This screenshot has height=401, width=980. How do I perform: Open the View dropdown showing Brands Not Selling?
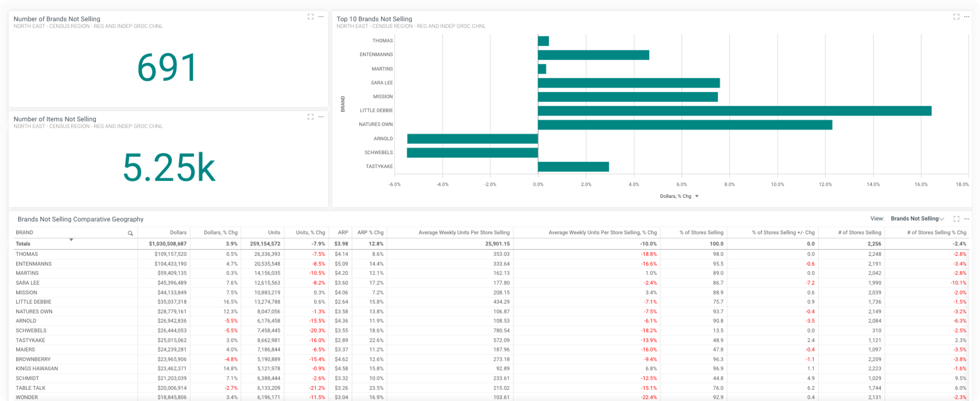coord(917,219)
